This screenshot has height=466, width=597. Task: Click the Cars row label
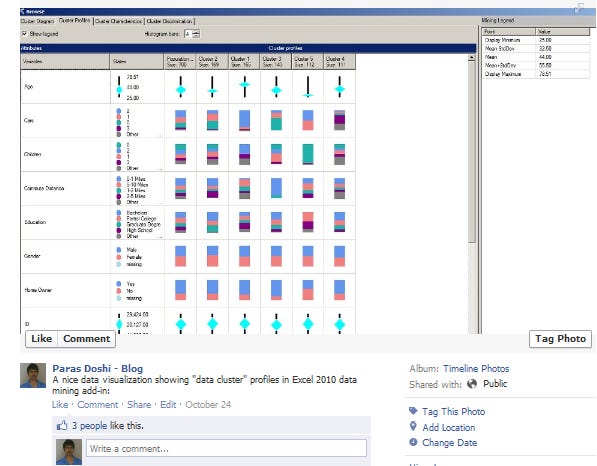tap(29, 120)
